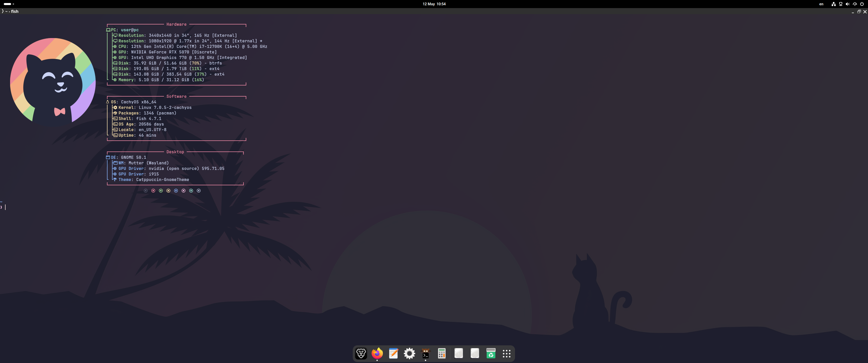Viewport: 868px width, 363px height.
Task: Open the wired network tray icon
Action: (833, 4)
